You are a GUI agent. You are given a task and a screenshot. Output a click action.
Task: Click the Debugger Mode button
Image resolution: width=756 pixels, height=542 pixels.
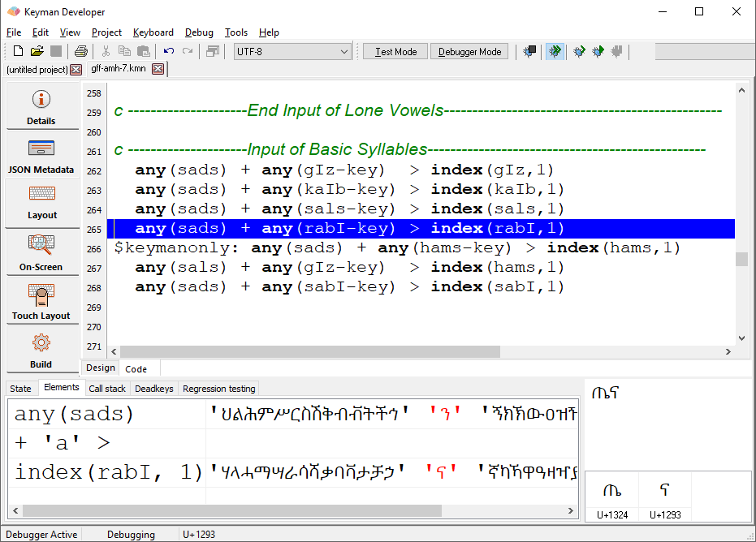coord(469,52)
